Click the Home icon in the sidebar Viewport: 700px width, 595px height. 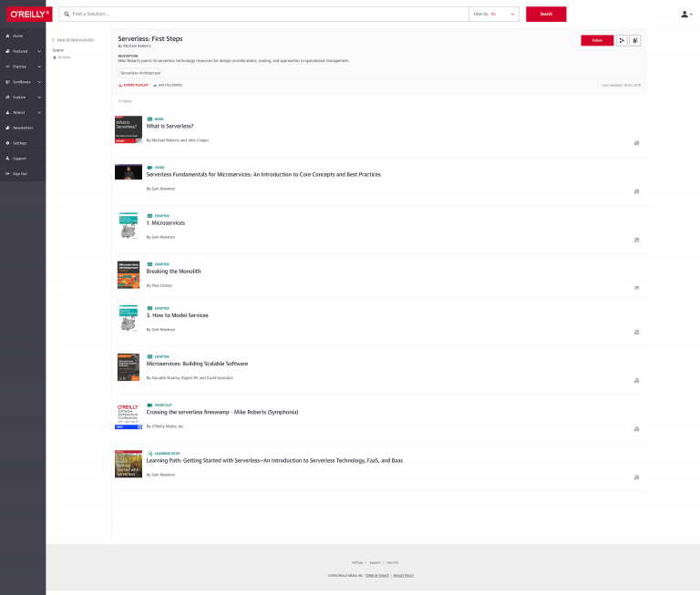(x=7, y=36)
